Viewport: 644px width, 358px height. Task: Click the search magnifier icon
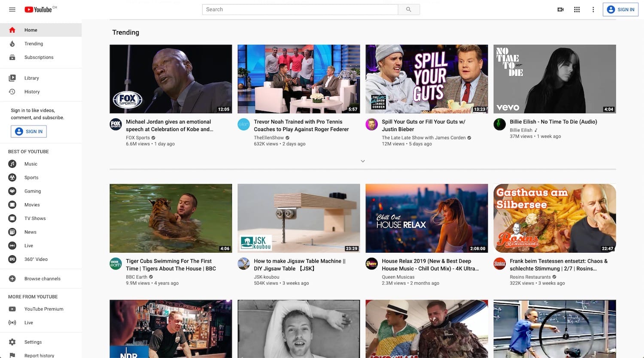[x=408, y=9]
